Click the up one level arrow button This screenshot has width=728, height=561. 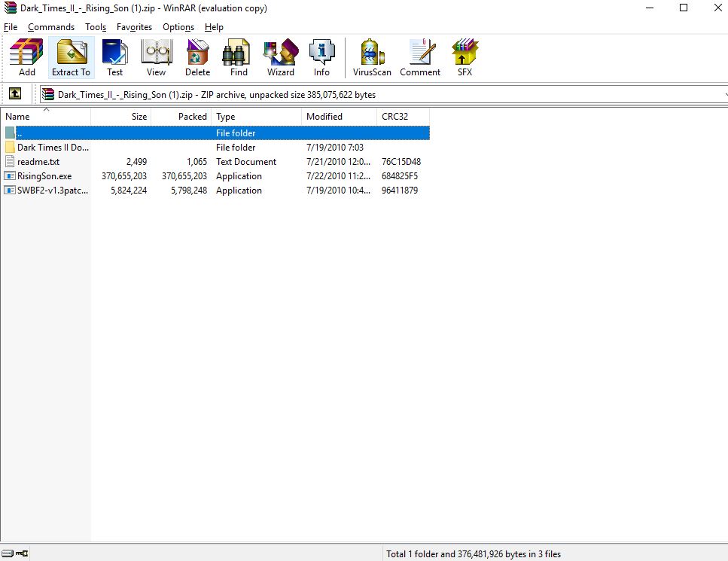[15, 94]
